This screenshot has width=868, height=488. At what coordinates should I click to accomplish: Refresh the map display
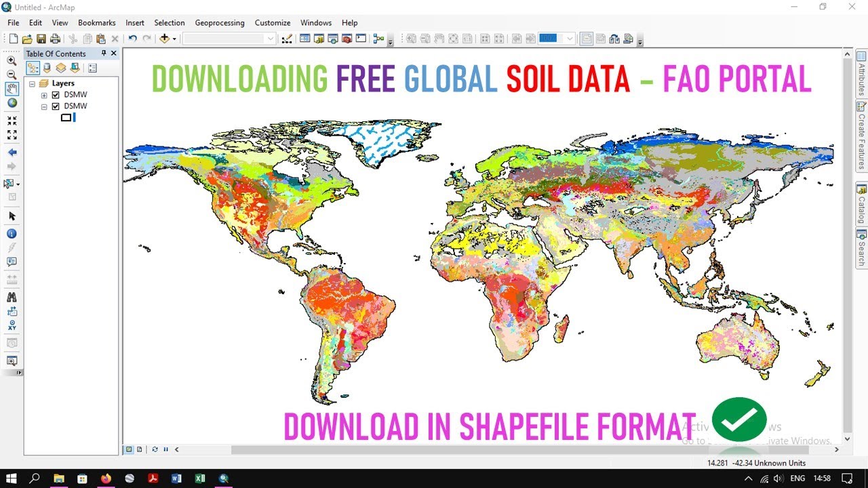pyautogui.click(x=155, y=449)
